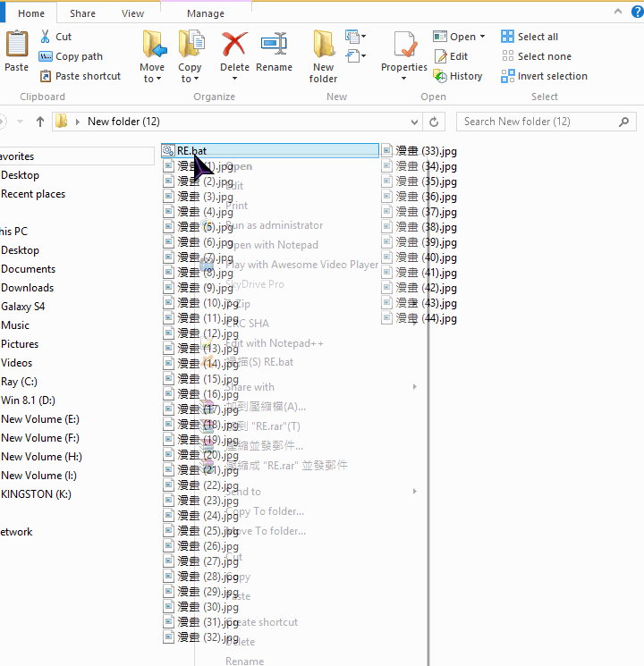Screen dimensions: 644x666
Task: Click the red Delete X icon
Action: point(234,44)
